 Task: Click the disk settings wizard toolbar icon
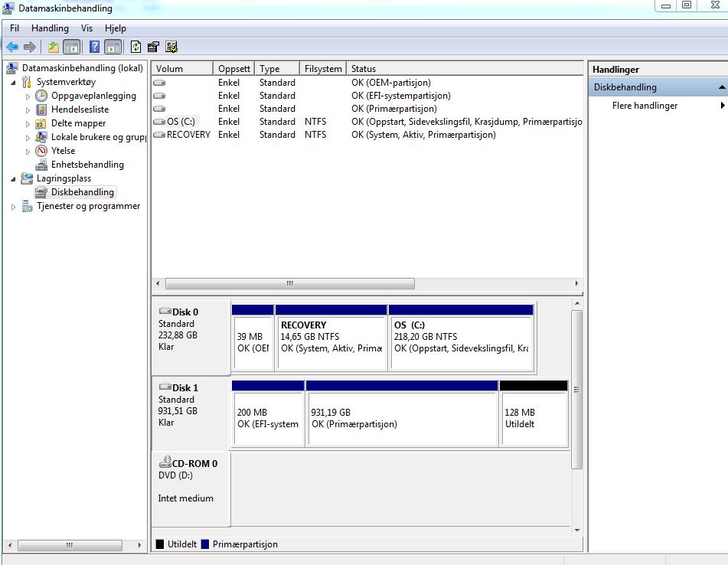[x=171, y=47]
